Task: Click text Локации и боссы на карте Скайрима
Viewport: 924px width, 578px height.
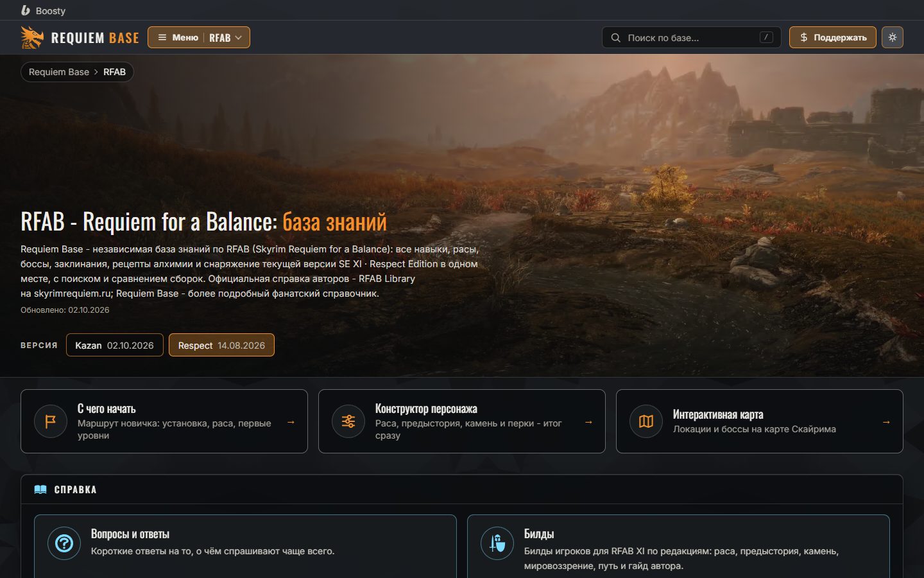Action: coord(755,429)
